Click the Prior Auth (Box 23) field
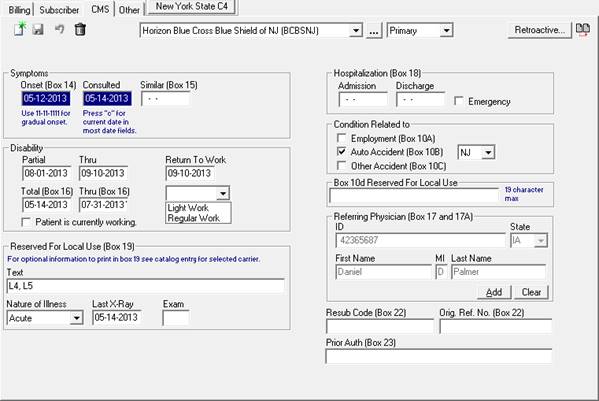Image resolution: width=599 pixels, height=401 pixels. (x=439, y=356)
